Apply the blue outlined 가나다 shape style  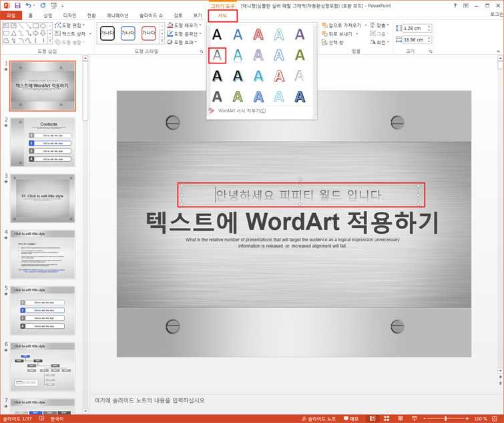(x=128, y=33)
